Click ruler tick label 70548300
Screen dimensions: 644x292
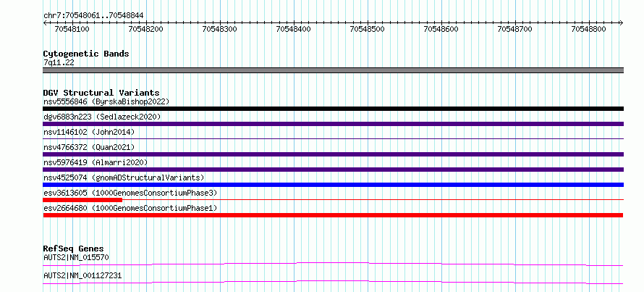(x=220, y=29)
